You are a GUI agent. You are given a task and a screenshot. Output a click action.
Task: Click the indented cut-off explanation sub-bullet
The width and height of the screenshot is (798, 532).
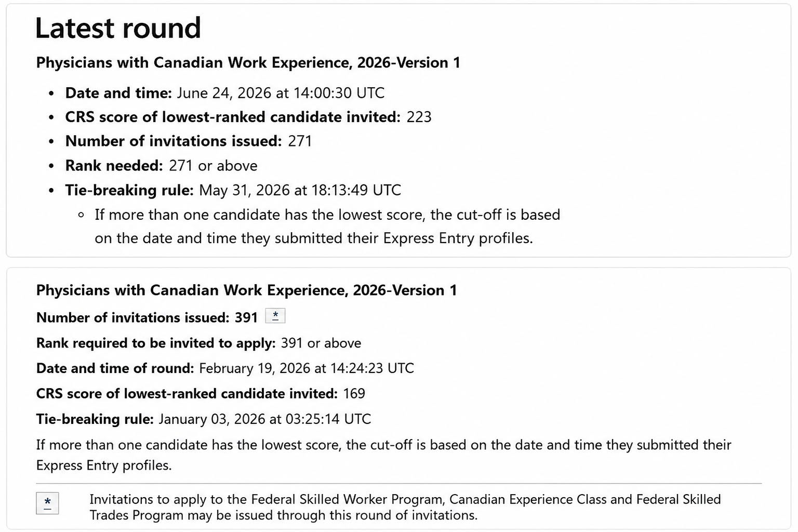tap(327, 227)
